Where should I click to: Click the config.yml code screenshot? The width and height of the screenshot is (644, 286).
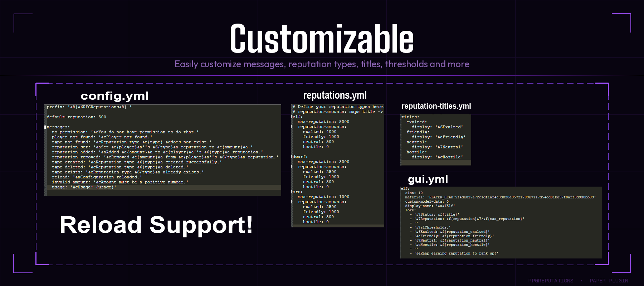[163, 150]
